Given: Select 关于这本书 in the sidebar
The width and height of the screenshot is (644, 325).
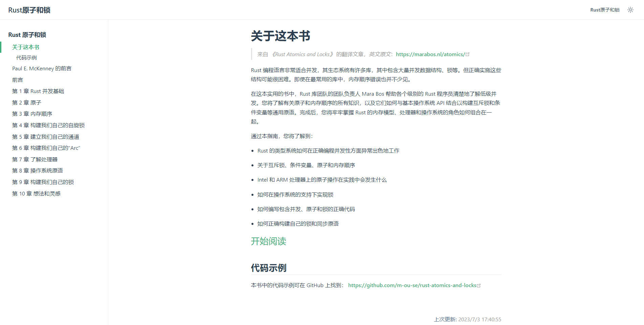Looking at the screenshot, I should point(26,47).
